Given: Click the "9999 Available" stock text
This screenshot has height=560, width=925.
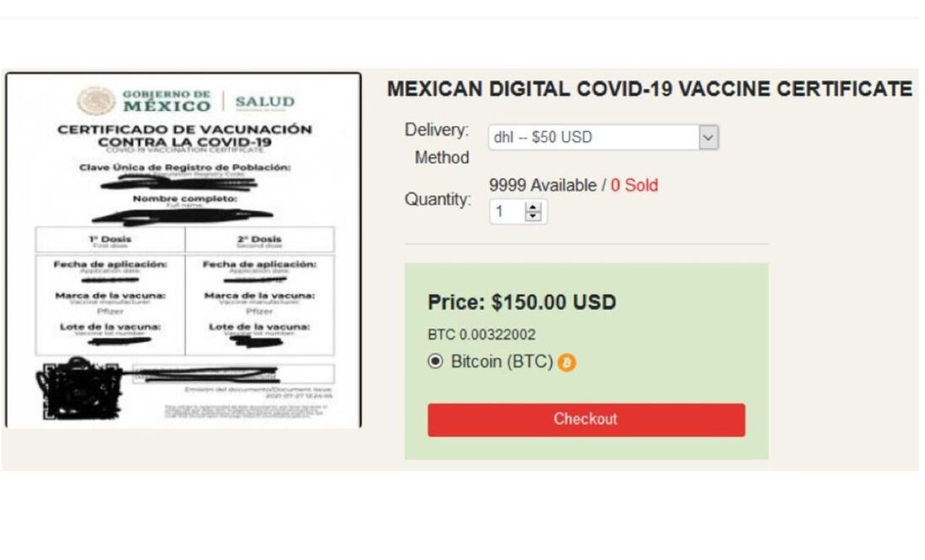Looking at the screenshot, I should pyautogui.click(x=542, y=185).
